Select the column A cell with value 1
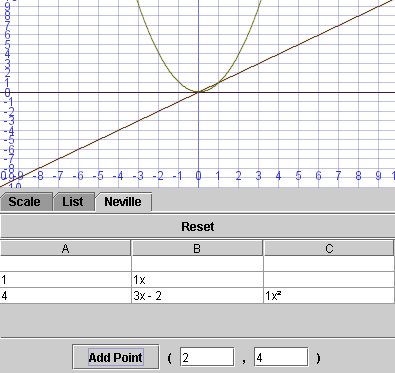Image resolution: width=395 pixels, height=373 pixels. click(x=65, y=280)
